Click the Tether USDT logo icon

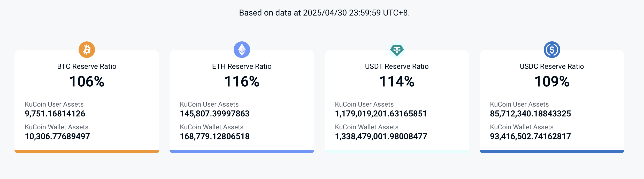397,50
